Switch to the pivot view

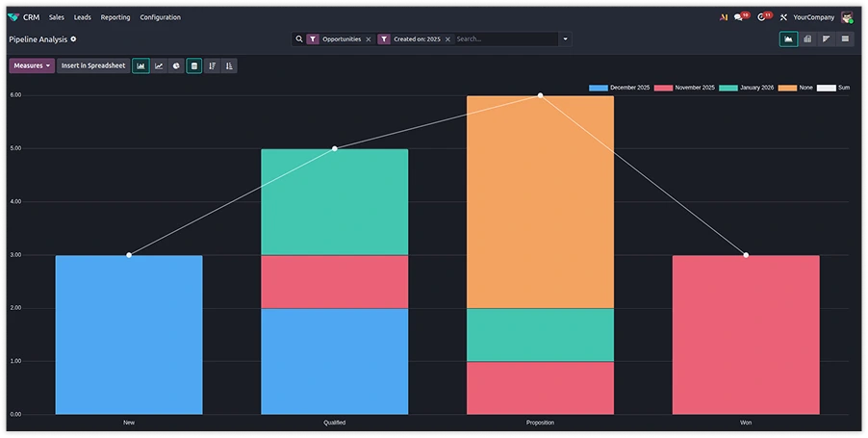[806, 39]
